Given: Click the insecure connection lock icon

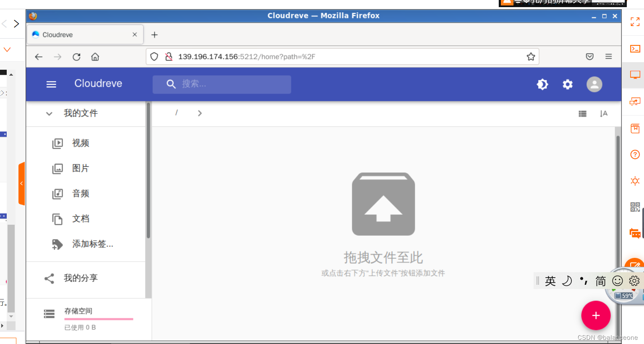Looking at the screenshot, I should tap(169, 57).
